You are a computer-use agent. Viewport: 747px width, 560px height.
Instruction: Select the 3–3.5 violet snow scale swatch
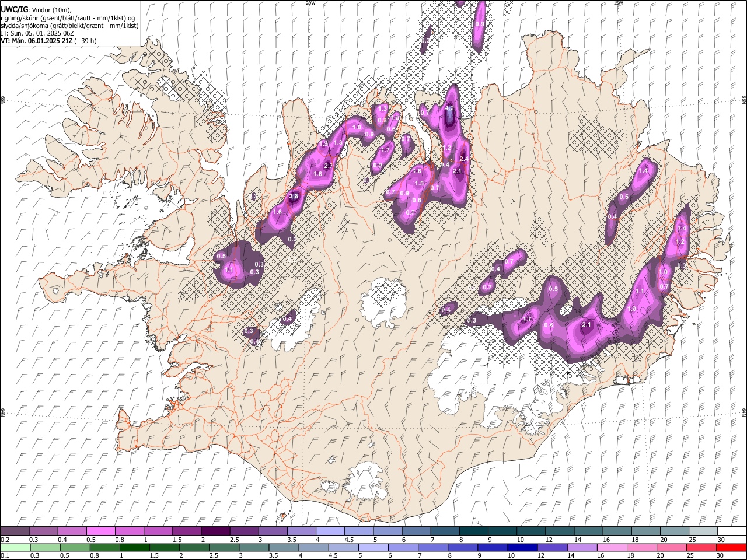(x=272, y=531)
